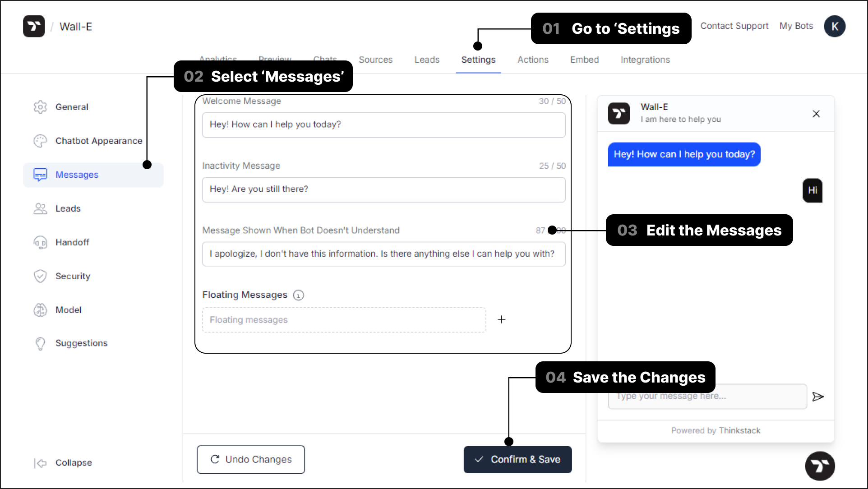Screen dimensions: 868x489
Task: Click the chat preview Wall-E bot avatar
Action: click(619, 114)
